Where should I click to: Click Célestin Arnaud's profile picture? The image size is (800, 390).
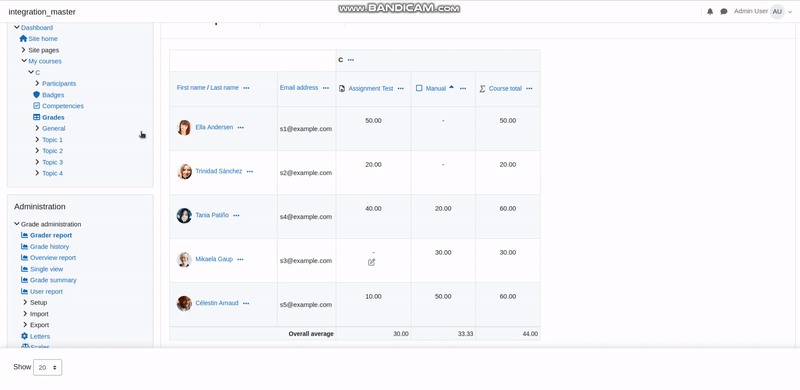(x=184, y=303)
